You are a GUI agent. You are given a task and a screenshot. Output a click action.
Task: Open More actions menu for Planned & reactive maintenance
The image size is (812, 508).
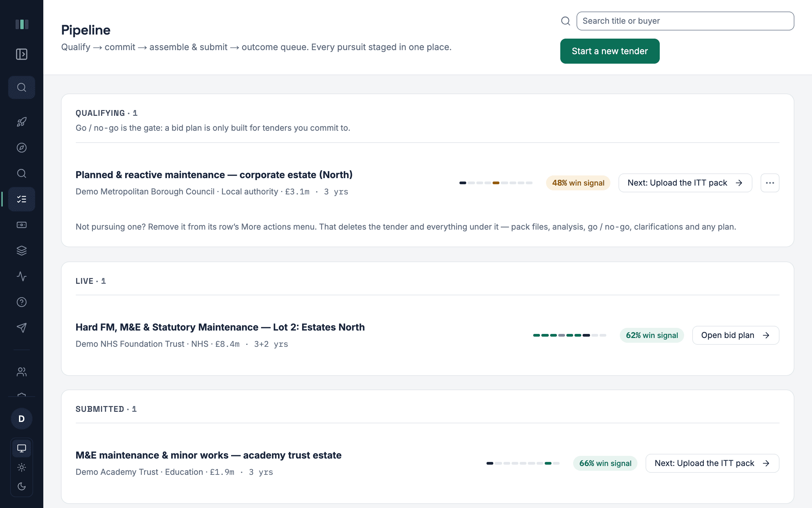(x=770, y=183)
